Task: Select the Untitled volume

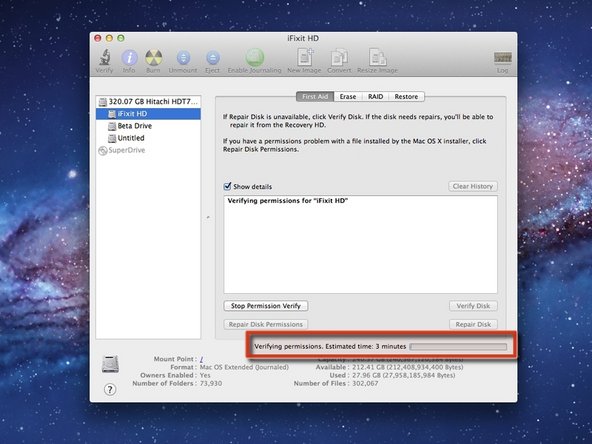Action: (148, 138)
